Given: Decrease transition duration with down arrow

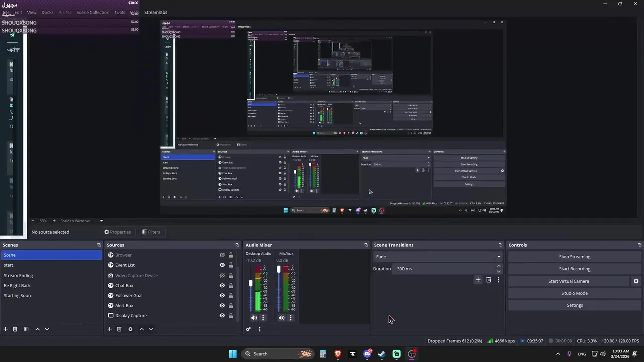Looking at the screenshot, I should tap(499, 271).
